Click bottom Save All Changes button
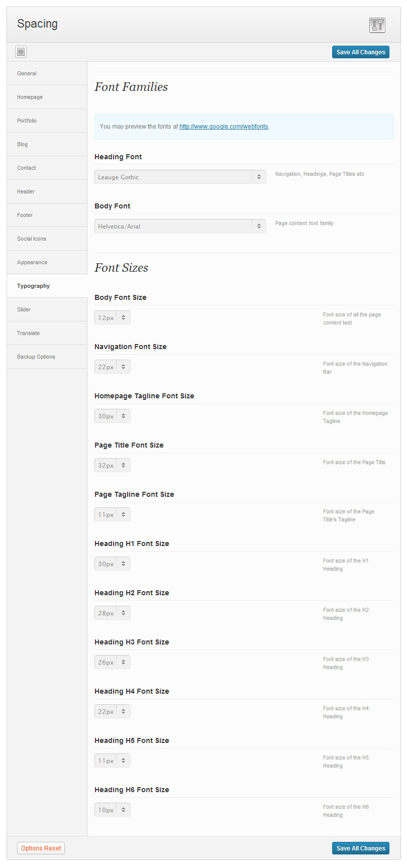Image resolution: width=407 pixels, height=868 pixels. tap(361, 848)
